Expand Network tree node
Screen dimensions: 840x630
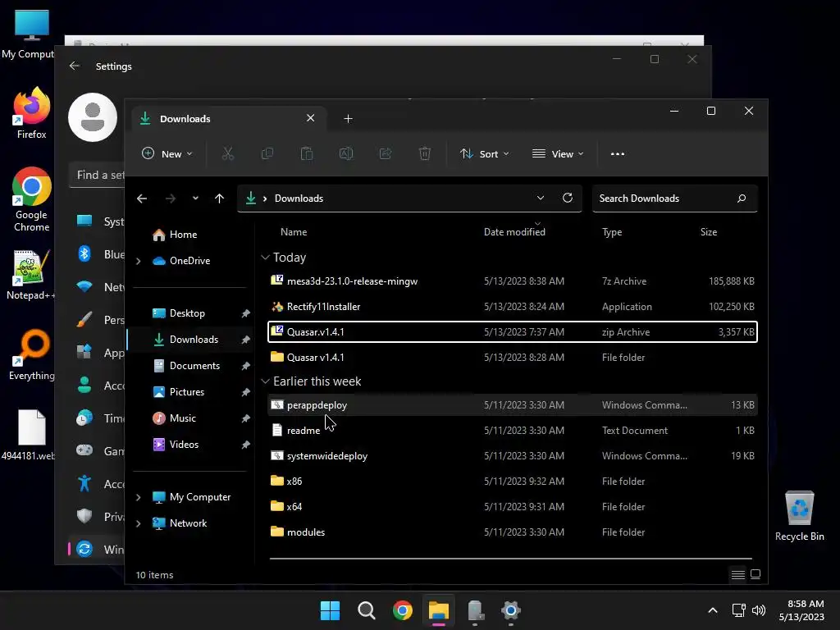click(138, 523)
